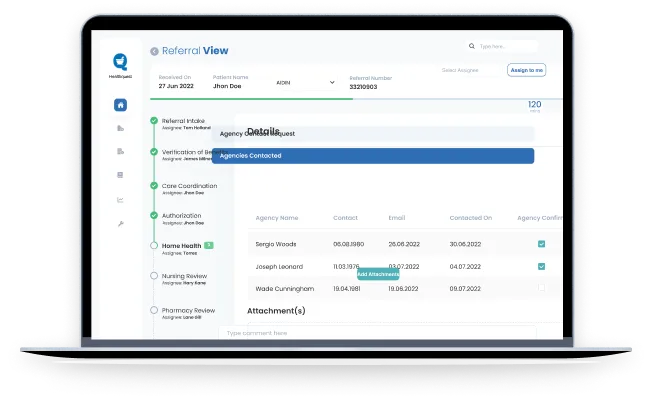Open the wrench settings icon in the sidebar
The width and height of the screenshot is (652, 400).
tap(121, 223)
